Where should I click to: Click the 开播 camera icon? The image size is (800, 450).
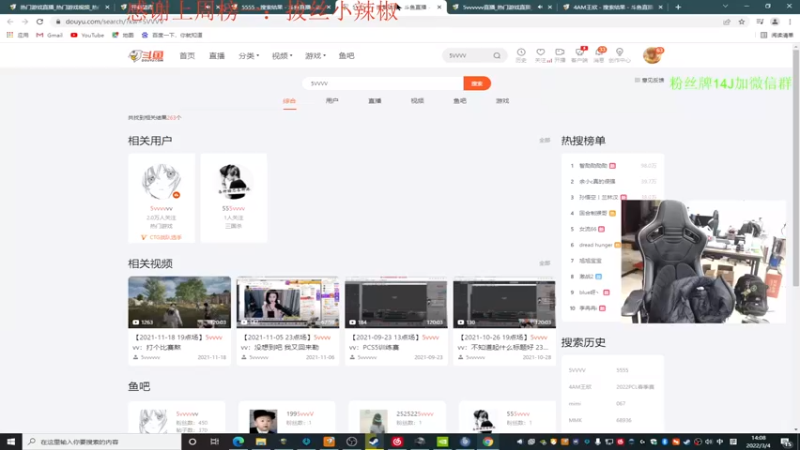pos(560,55)
